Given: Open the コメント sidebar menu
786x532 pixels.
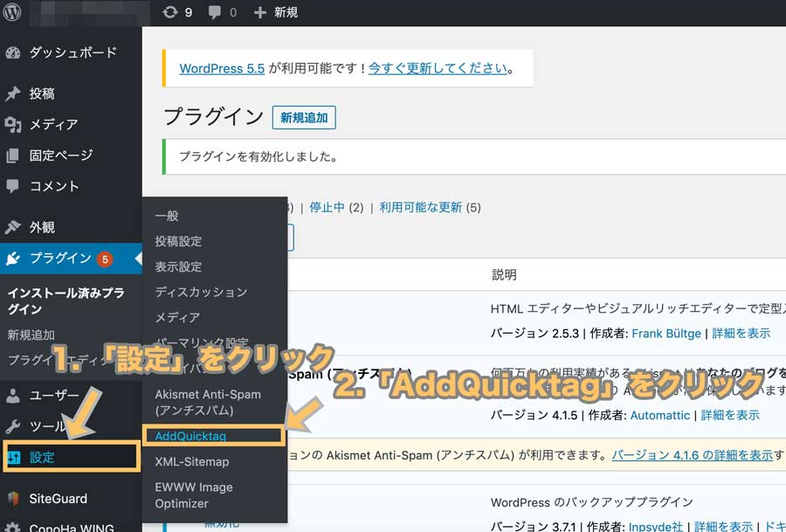Looking at the screenshot, I should click(54, 187).
